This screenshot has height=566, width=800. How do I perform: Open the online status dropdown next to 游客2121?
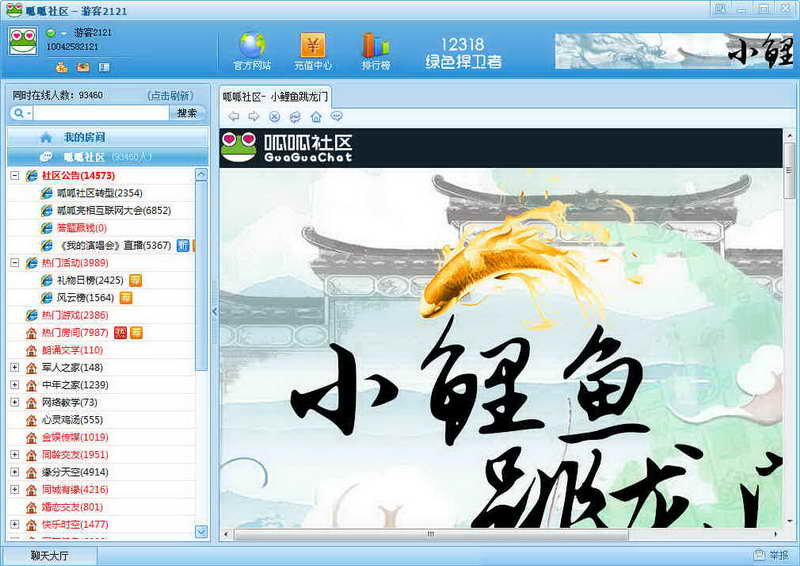point(64,33)
